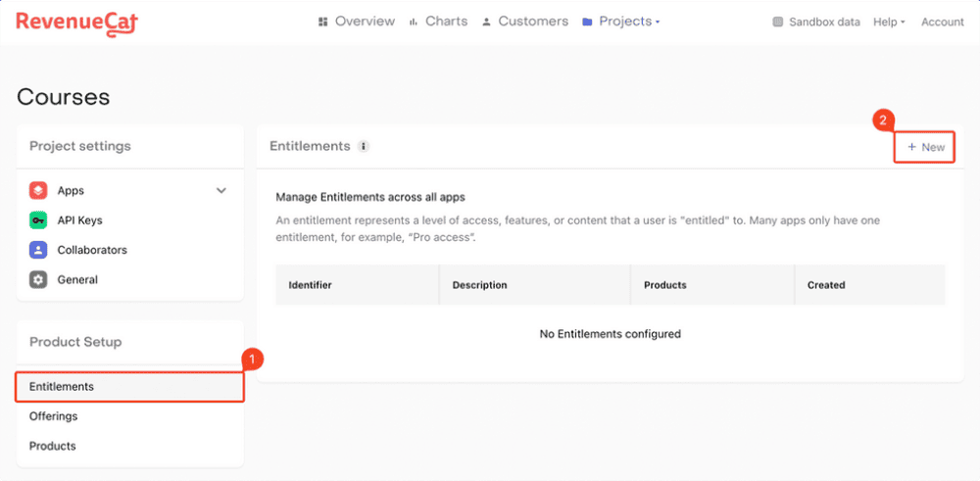Image resolution: width=980 pixels, height=481 pixels.
Task: Sort by the Identifier column header
Action: click(310, 285)
